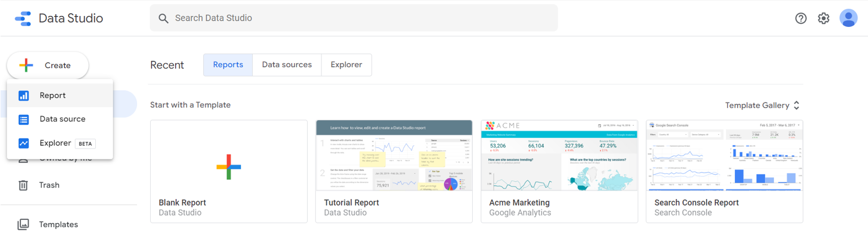Click the Data source list icon

click(24, 119)
